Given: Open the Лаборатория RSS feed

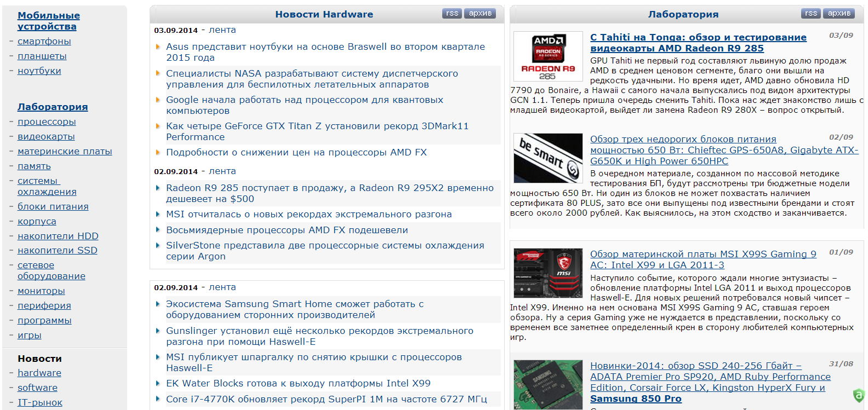Looking at the screenshot, I should tap(811, 13).
